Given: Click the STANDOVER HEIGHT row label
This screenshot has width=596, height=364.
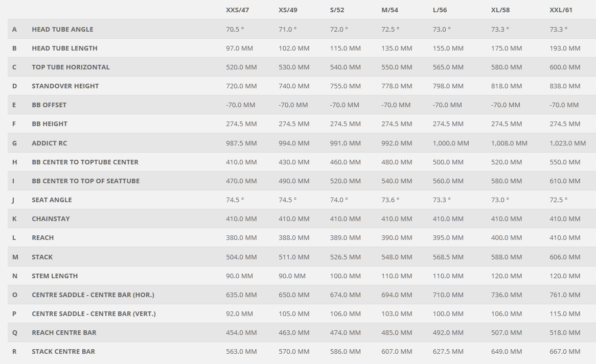Looking at the screenshot, I should [x=65, y=86].
